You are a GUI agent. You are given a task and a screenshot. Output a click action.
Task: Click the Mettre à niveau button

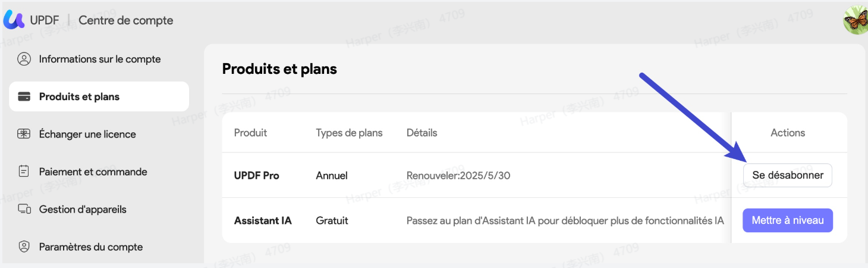(x=788, y=220)
